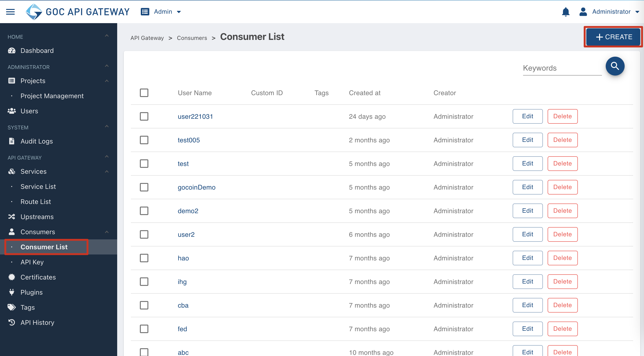Click the search magnifier button
Image resolution: width=644 pixels, height=356 pixels.
[x=615, y=66]
